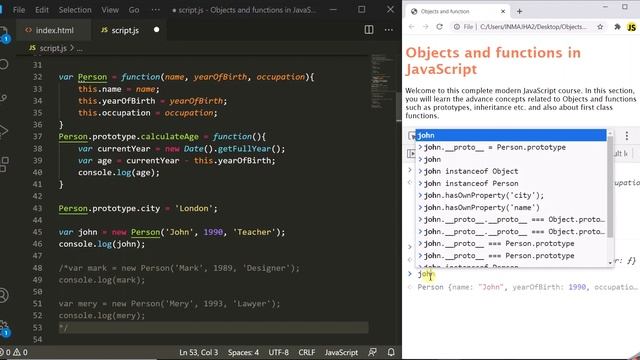This screenshot has height=360, width=640.
Task: Open editor More Actions menu
Action: pyautogui.click(x=389, y=29)
